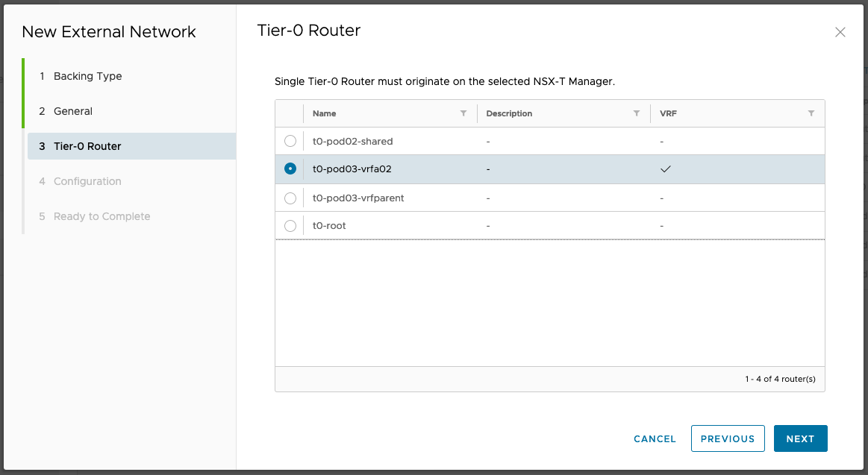Open the Description column filter icon
Image resolution: width=868 pixels, height=475 pixels.
(637, 113)
